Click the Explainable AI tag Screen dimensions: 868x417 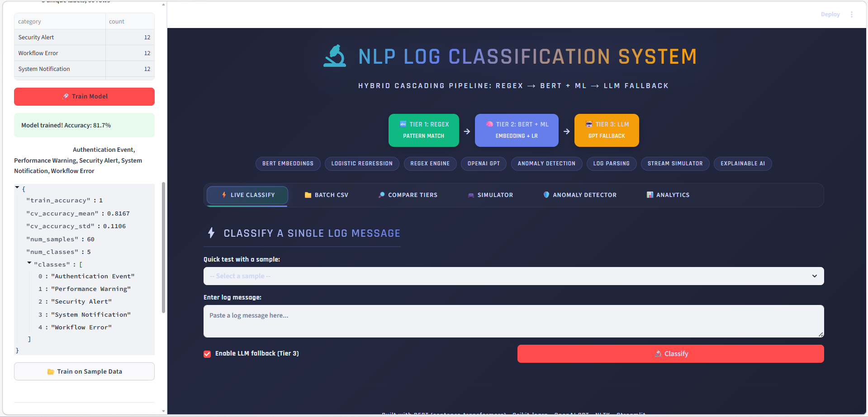pyautogui.click(x=743, y=164)
